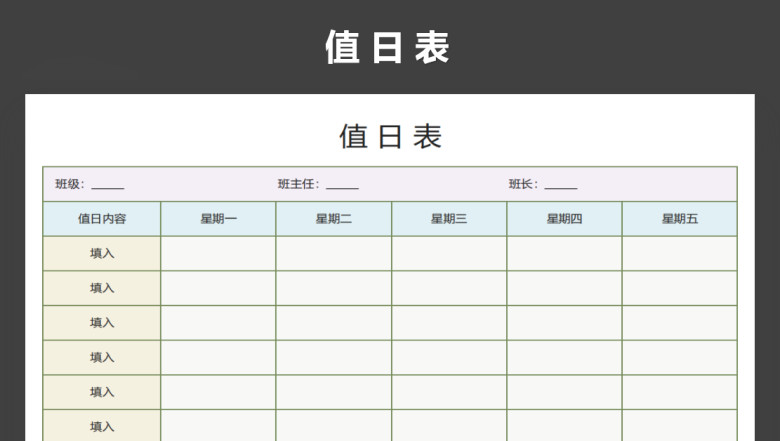Image resolution: width=780 pixels, height=441 pixels.
Task: Click the empty cell directly under 星期三 header
Action: coord(449,254)
